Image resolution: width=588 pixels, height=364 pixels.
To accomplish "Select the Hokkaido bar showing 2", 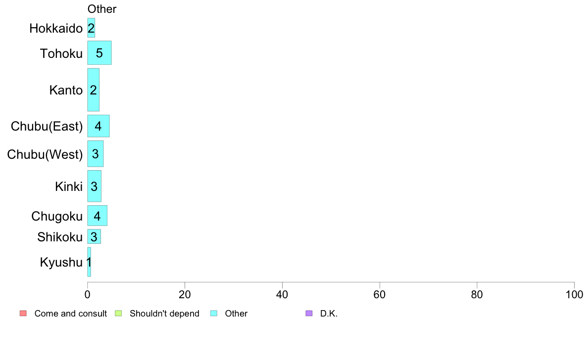I will click(x=91, y=28).
